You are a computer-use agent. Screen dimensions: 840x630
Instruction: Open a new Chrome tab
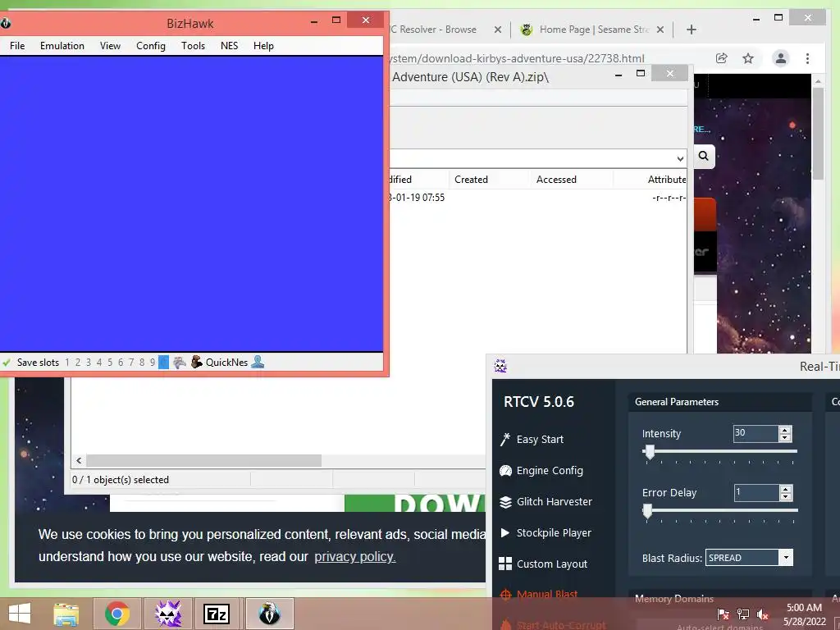point(691,30)
